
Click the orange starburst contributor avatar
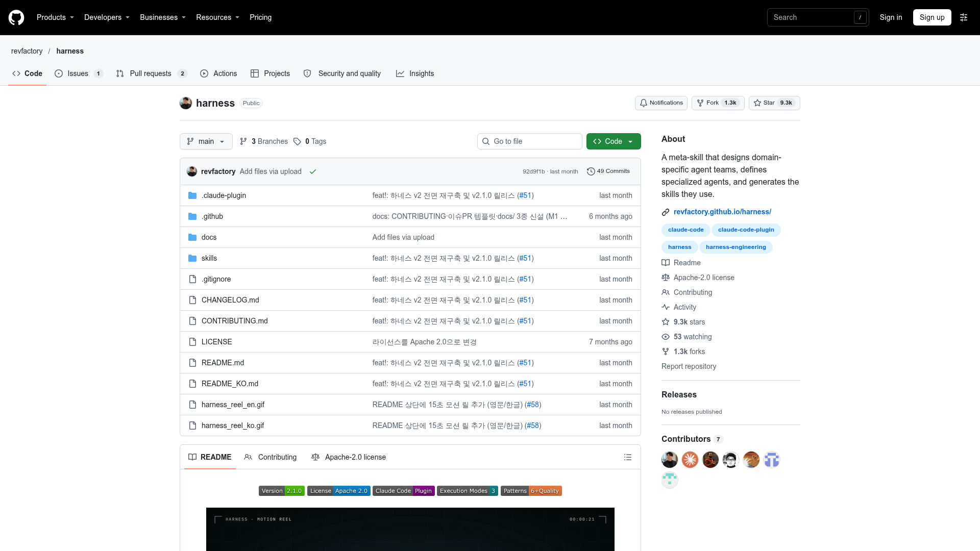click(x=690, y=460)
